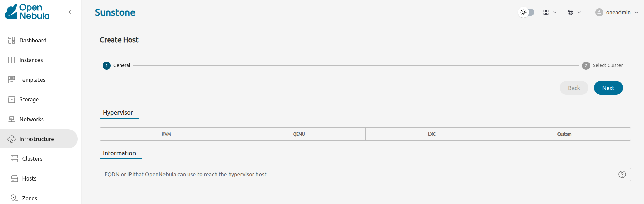This screenshot has height=204, width=644.
Task: Open the Infrastructure menu item
Action: (x=37, y=139)
